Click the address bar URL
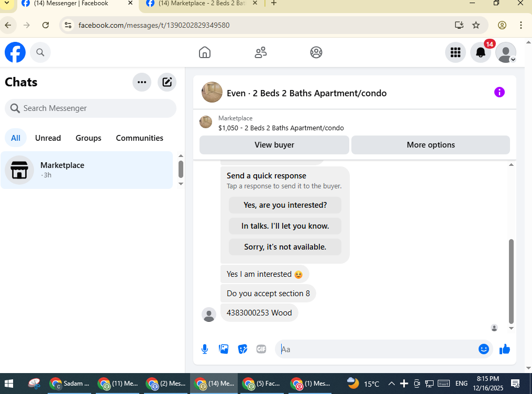 click(x=154, y=25)
